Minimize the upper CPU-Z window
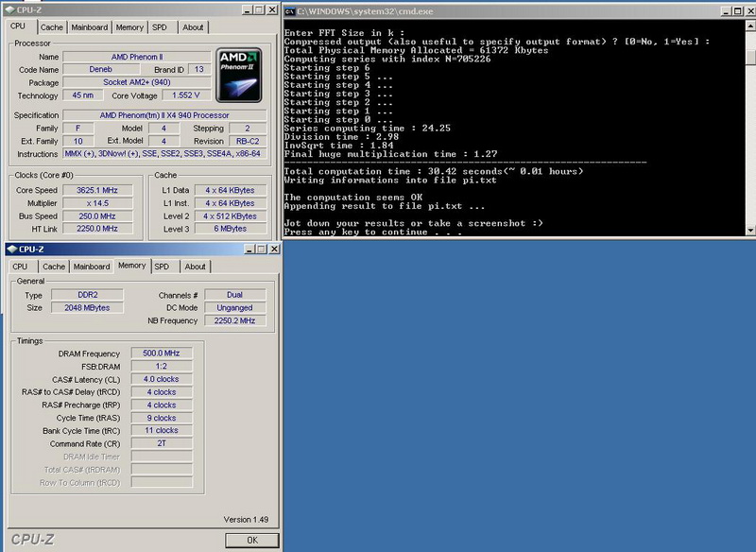Screen dimensions: 756x552 pyautogui.click(x=247, y=9)
